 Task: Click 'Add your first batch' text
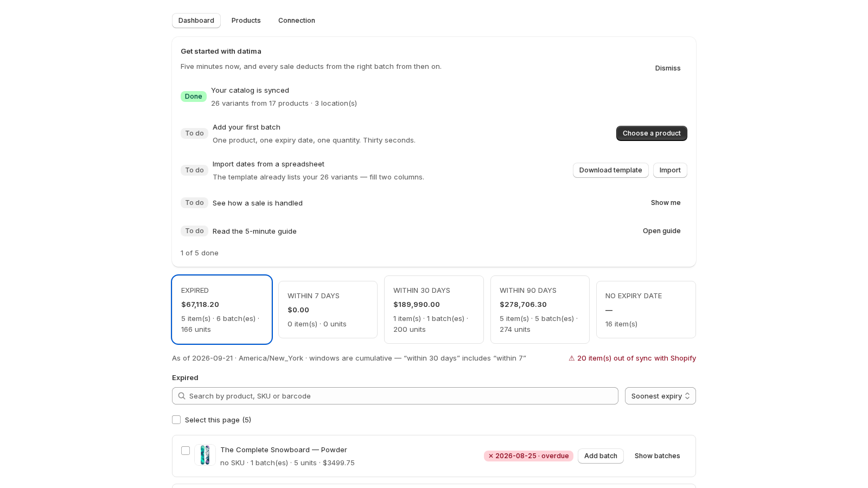pyautogui.click(x=246, y=127)
